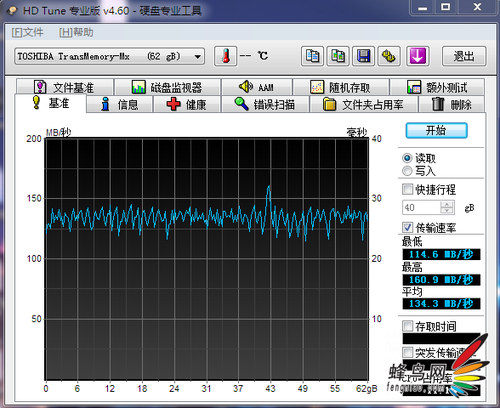Save screenshot using floppy disk icon
This screenshot has width=500, height=408.
tap(363, 56)
